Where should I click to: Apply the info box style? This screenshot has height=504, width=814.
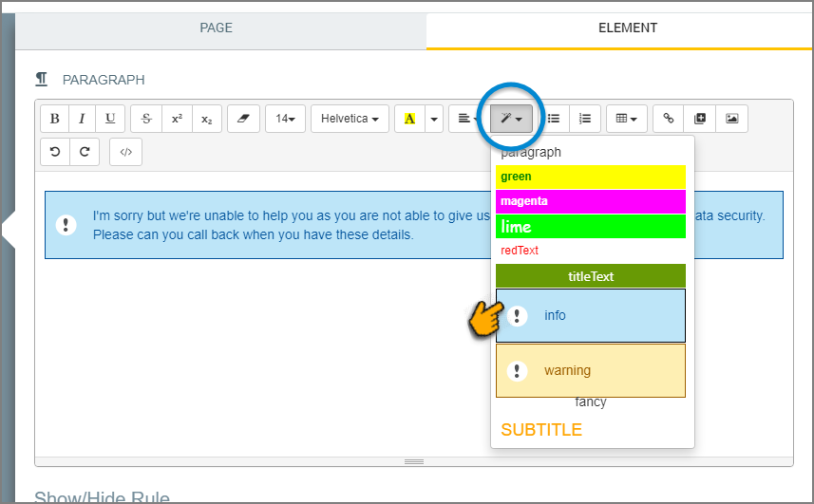point(591,315)
